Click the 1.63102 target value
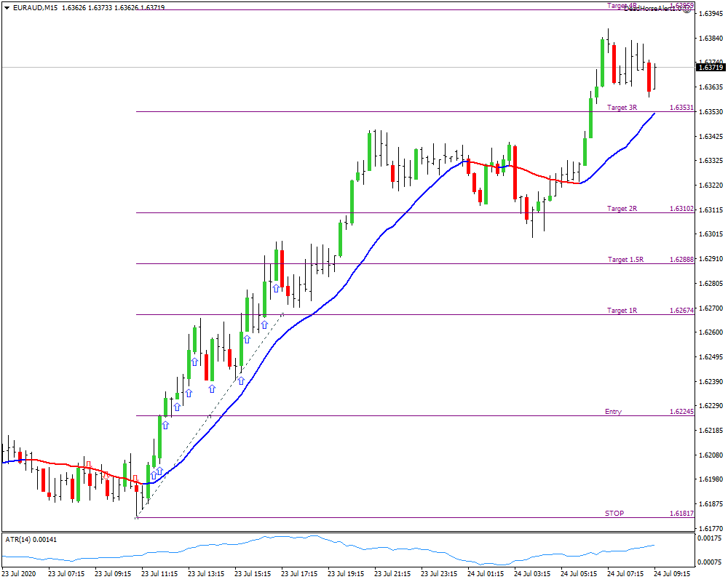The height and width of the screenshot is (582, 728). click(681, 209)
